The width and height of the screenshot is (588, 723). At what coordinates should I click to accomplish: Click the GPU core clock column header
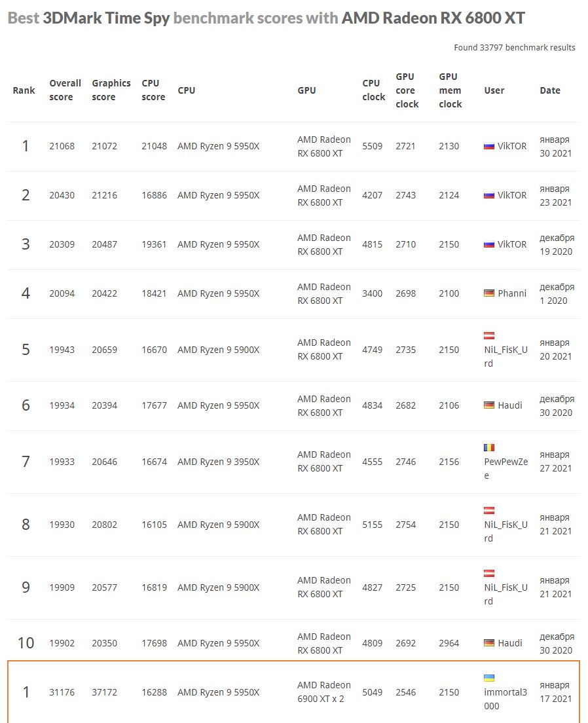pos(407,90)
